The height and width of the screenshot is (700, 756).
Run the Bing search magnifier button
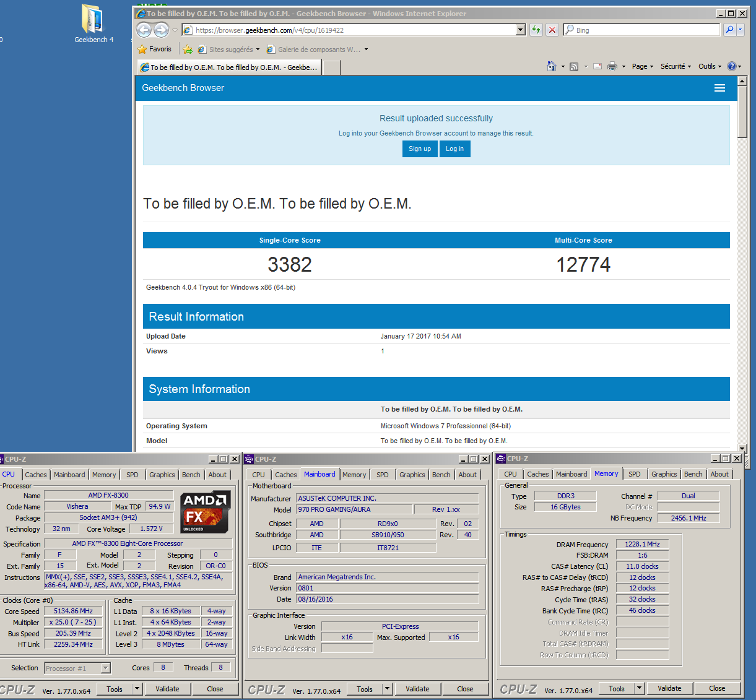730,30
